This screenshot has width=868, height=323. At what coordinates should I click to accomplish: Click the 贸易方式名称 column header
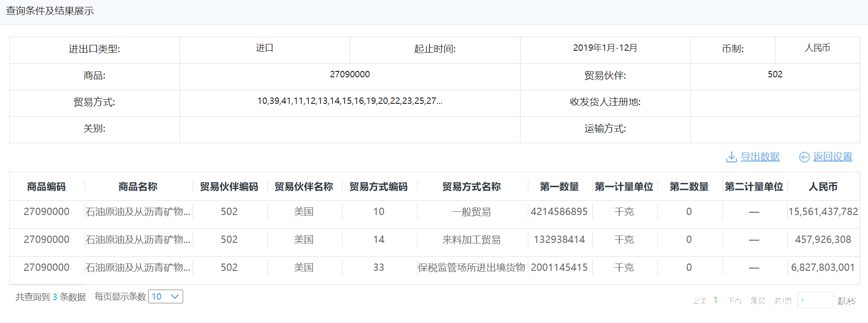[472, 187]
